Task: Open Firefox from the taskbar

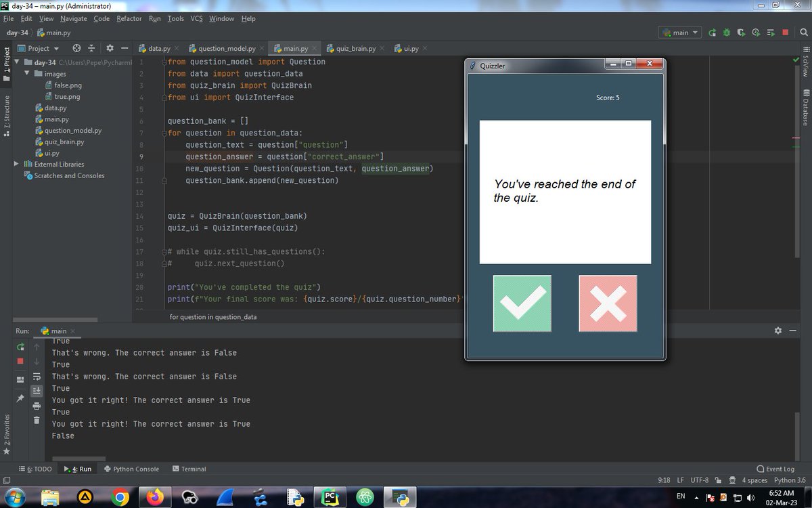Action: point(155,497)
